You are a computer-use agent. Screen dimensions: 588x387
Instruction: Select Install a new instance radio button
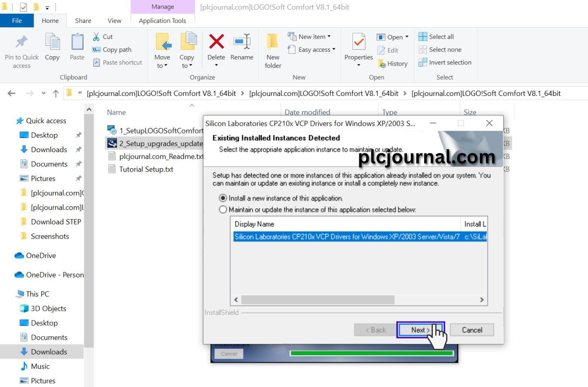223,198
